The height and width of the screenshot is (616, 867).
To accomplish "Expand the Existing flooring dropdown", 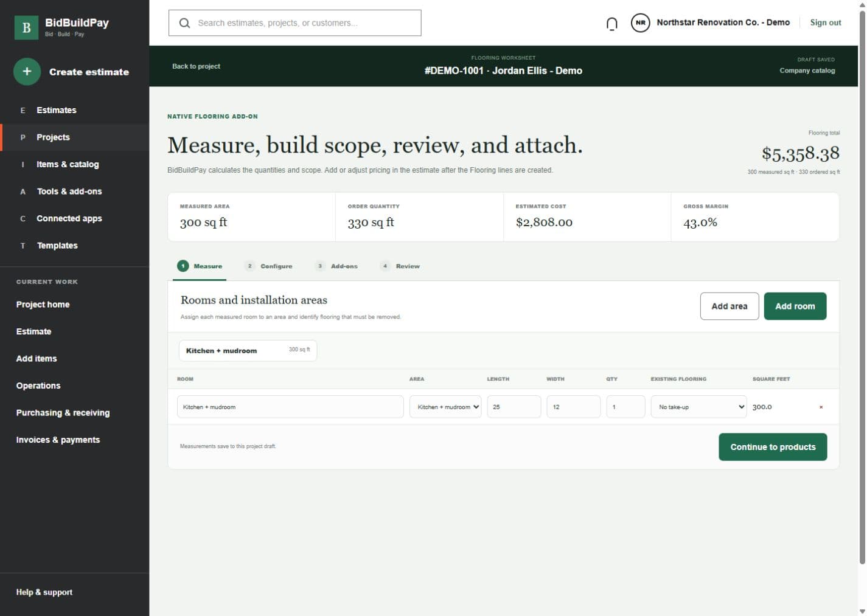I will tap(698, 407).
